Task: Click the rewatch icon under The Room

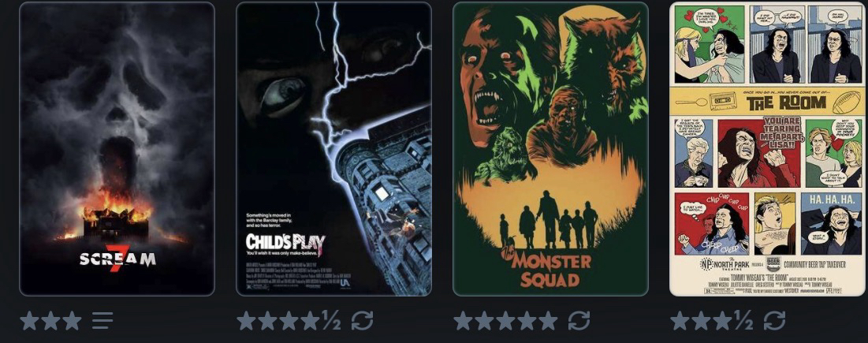Action: click(x=774, y=320)
